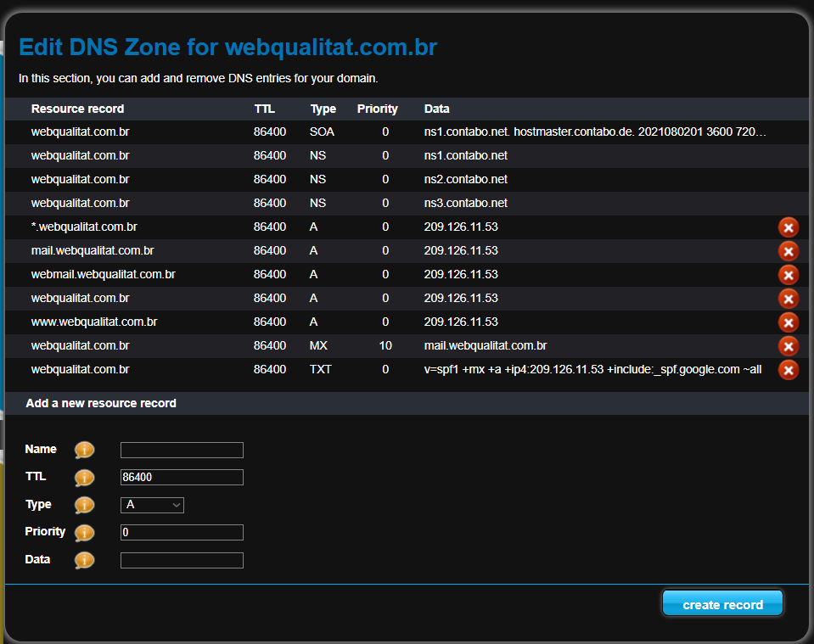
Task: Show info tooltip for Data field
Action: (84, 560)
